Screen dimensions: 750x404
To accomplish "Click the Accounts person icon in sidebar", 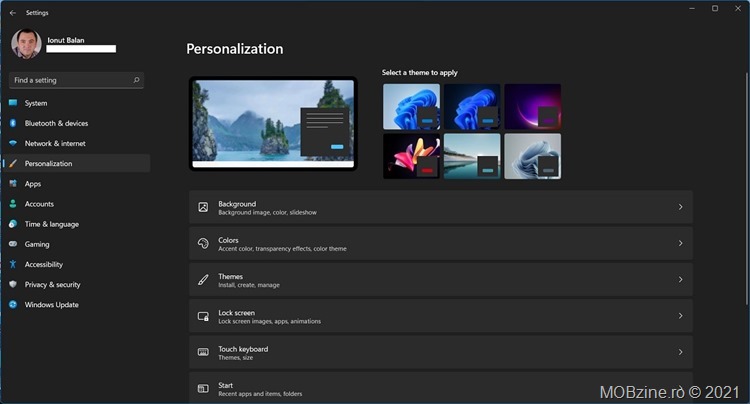I will 13,204.
